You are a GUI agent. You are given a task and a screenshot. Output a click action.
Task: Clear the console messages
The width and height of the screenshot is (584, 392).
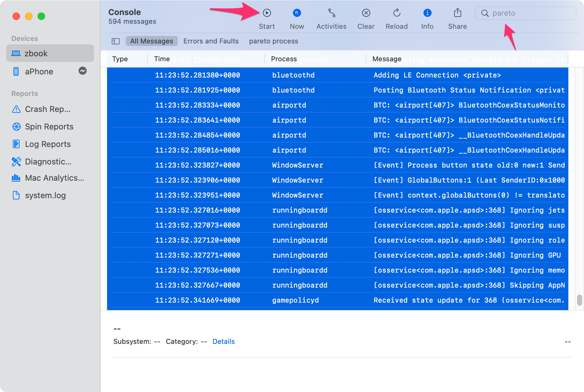366,19
